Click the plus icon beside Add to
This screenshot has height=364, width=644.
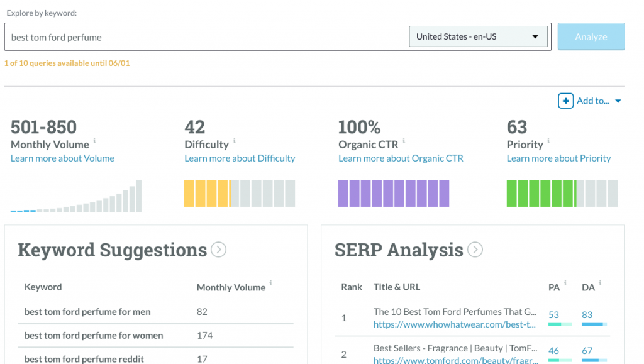click(565, 101)
